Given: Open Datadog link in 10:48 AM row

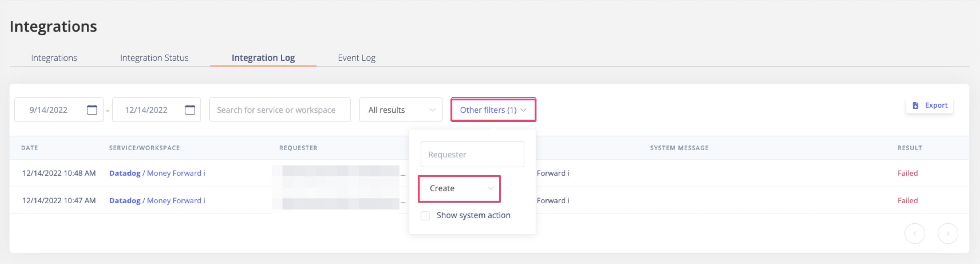Looking at the screenshot, I should coord(125,173).
